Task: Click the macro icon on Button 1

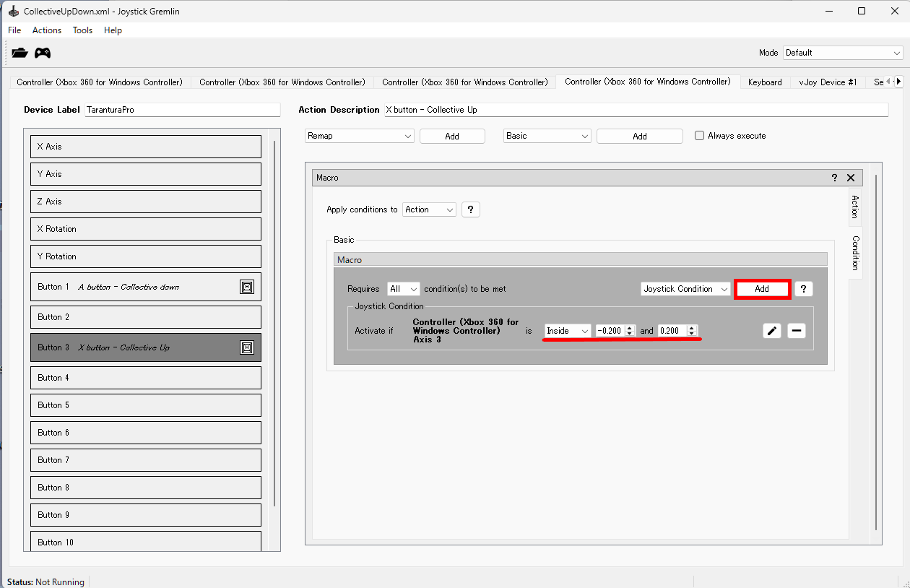Action: click(247, 287)
